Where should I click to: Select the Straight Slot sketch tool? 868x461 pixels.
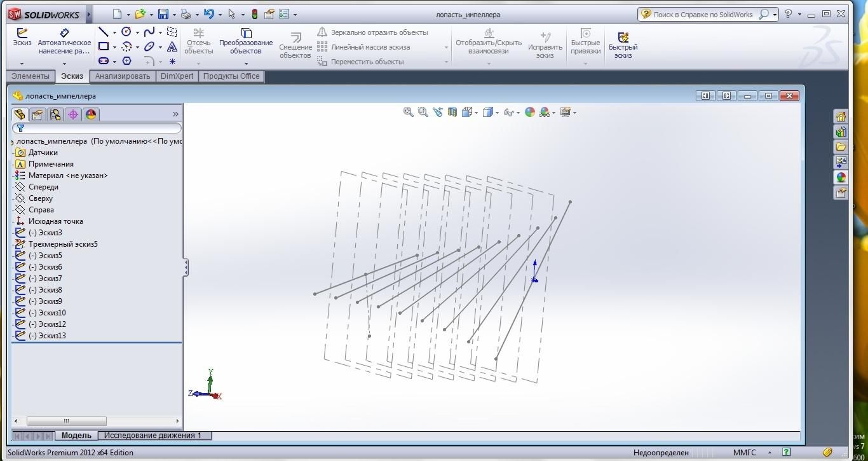(x=103, y=61)
